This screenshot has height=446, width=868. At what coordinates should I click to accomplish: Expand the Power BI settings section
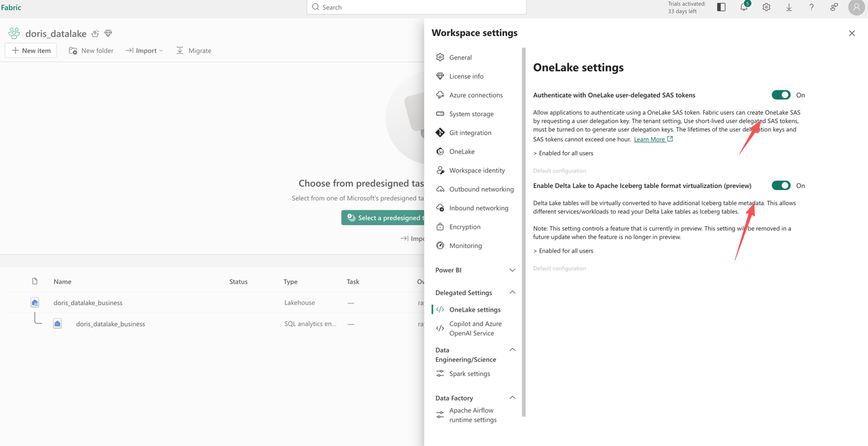click(513, 270)
